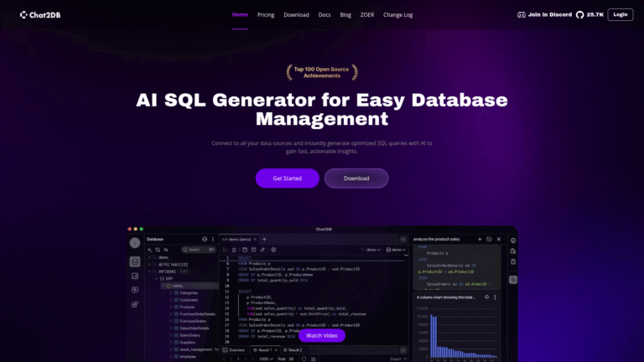
Task: Click the magic wand icon in editor toolbar
Action: tap(262, 250)
